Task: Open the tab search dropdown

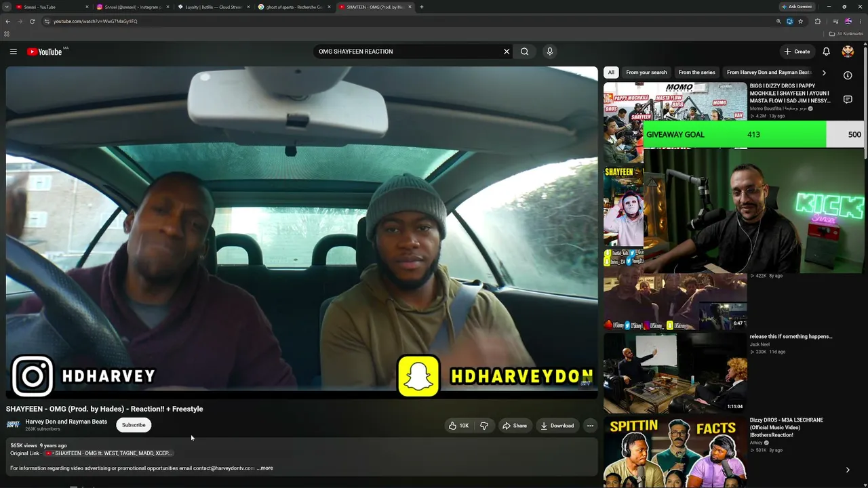Action: point(7,7)
